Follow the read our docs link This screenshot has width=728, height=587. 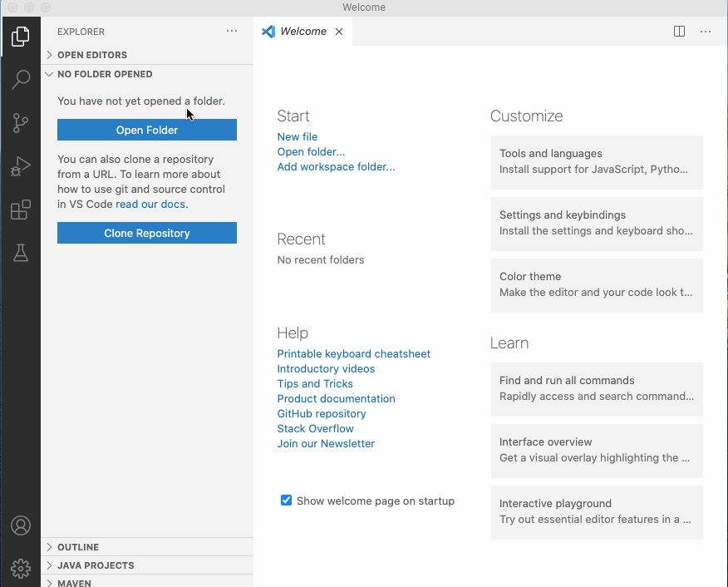(x=150, y=204)
